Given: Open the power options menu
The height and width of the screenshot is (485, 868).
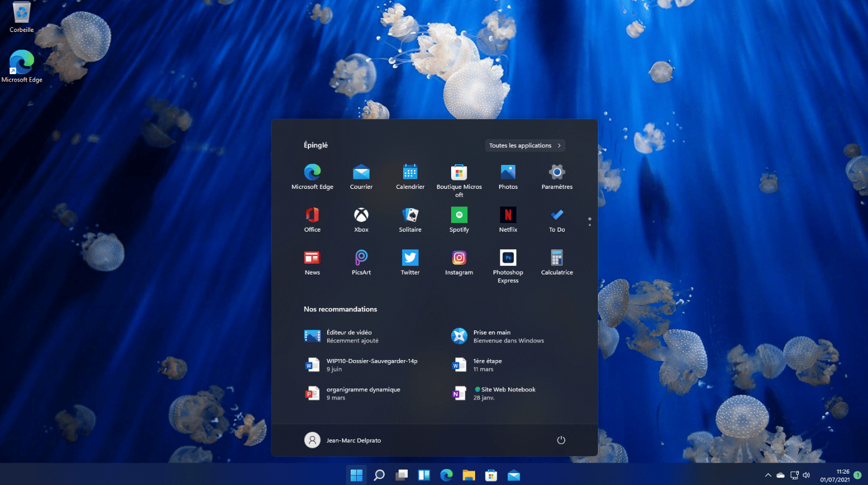Looking at the screenshot, I should tap(561, 440).
